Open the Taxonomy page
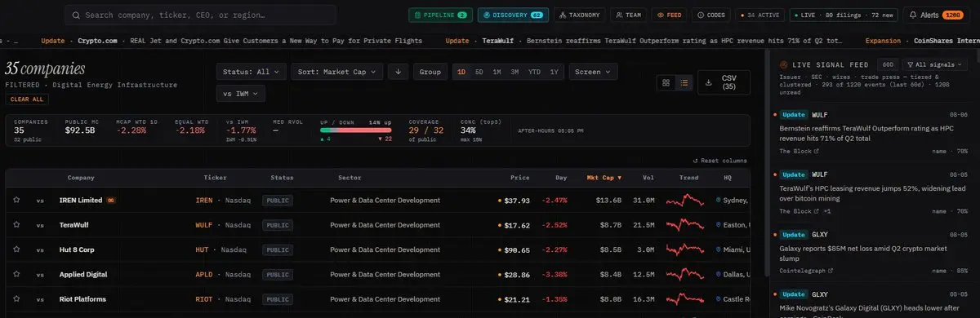The width and height of the screenshot is (980, 318). [x=581, y=15]
